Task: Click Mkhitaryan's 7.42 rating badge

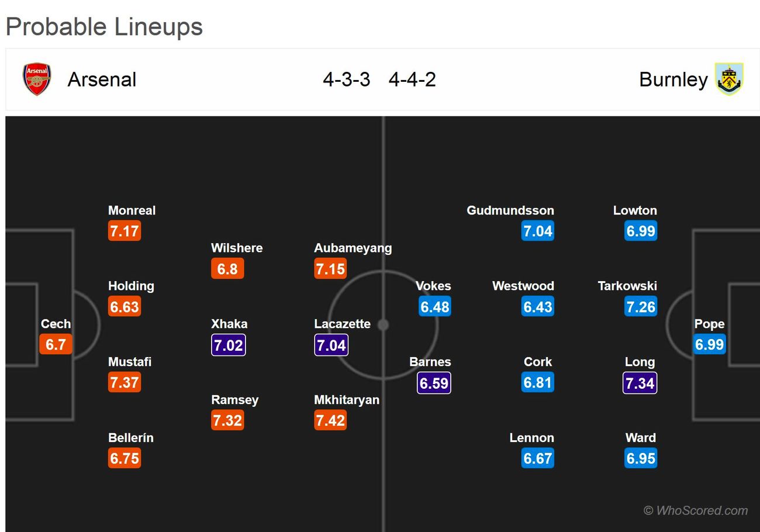Action: pos(330,420)
